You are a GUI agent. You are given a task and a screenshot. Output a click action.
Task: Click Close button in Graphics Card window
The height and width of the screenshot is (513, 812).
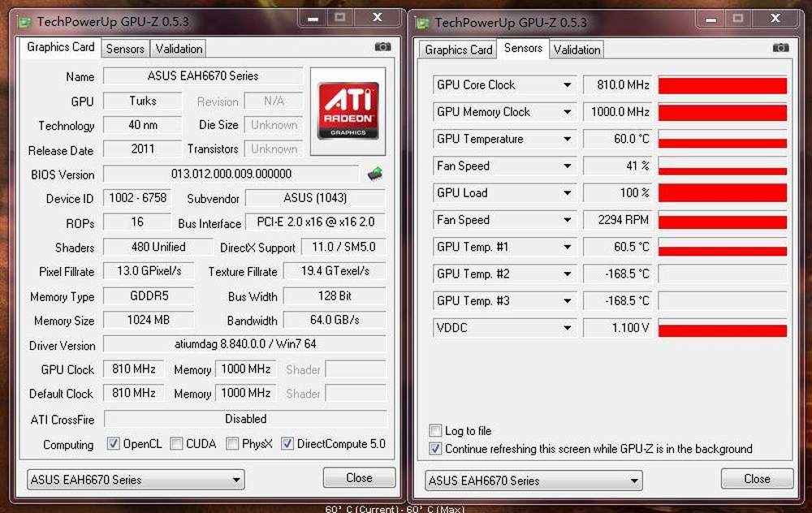pos(360,478)
